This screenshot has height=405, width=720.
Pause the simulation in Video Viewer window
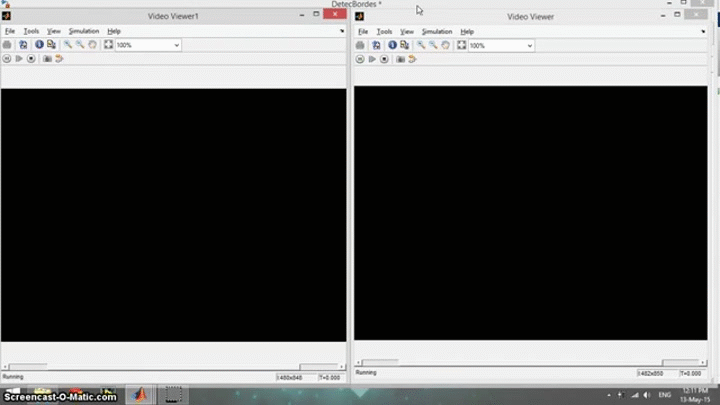360,59
